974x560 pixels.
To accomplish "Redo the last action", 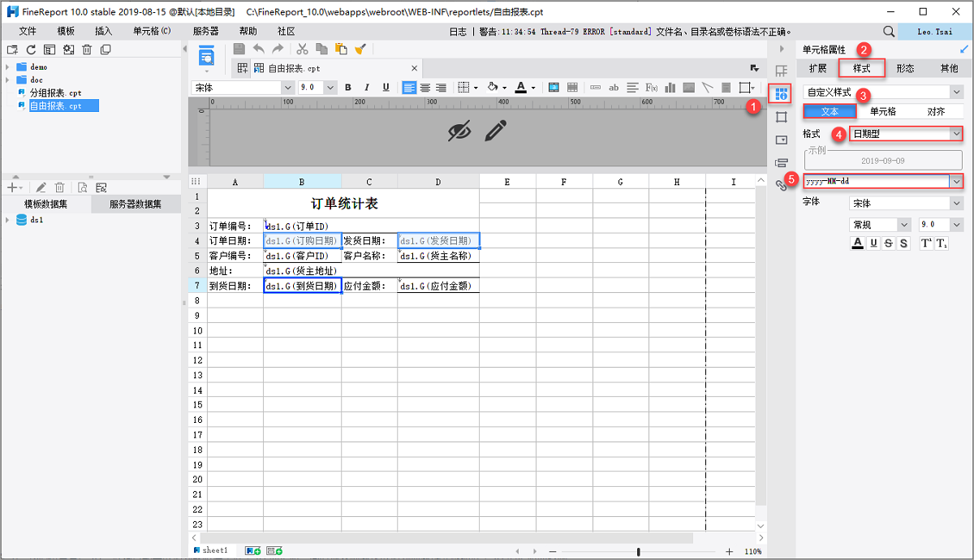I will [x=278, y=49].
